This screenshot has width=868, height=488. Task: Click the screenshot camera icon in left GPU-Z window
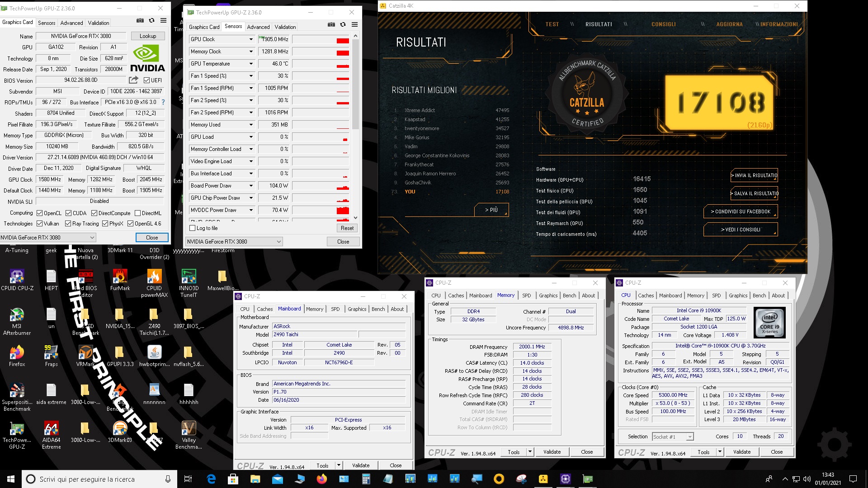(x=140, y=20)
